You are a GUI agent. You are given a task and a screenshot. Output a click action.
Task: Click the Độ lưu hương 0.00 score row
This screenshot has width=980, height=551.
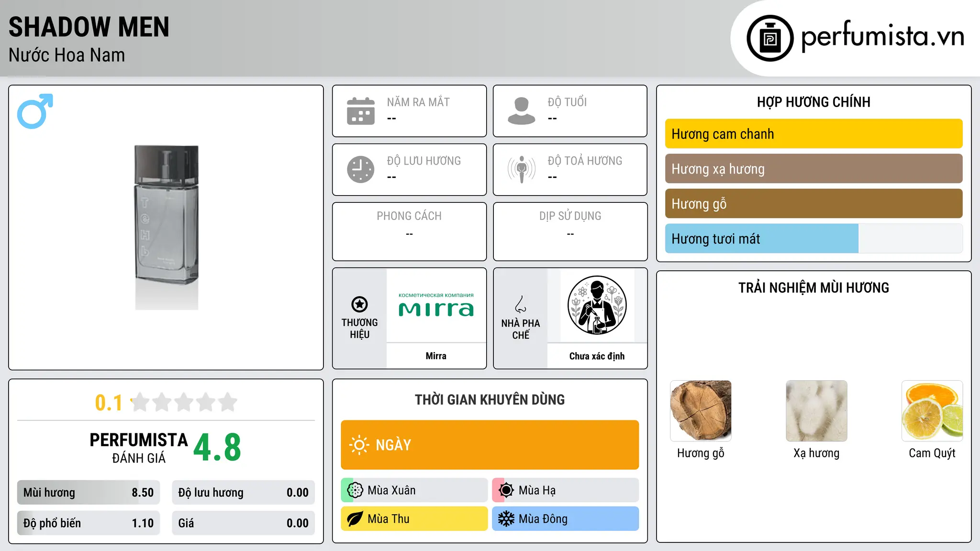click(244, 493)
